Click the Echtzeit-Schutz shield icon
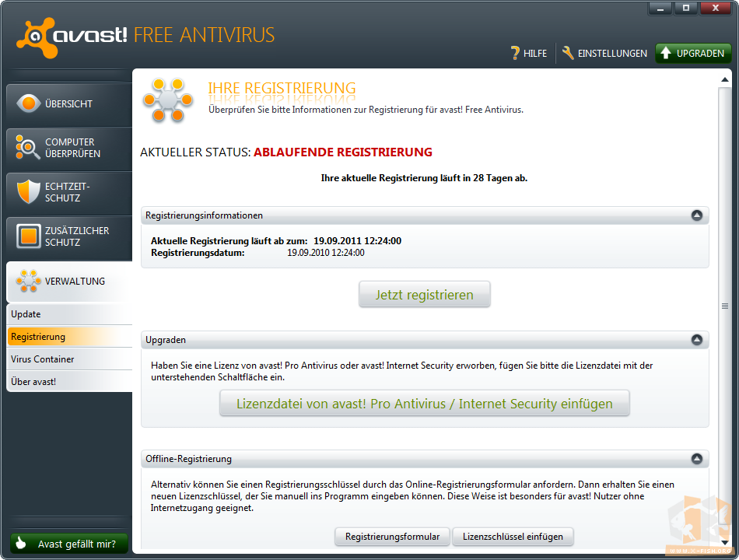 point(28,191)
